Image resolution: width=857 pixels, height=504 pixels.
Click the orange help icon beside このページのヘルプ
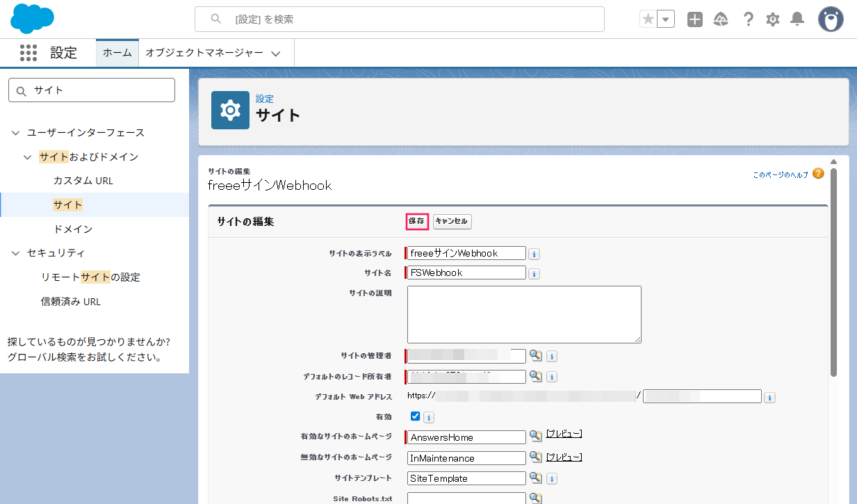pyautogui.click(x=818, y=174)
